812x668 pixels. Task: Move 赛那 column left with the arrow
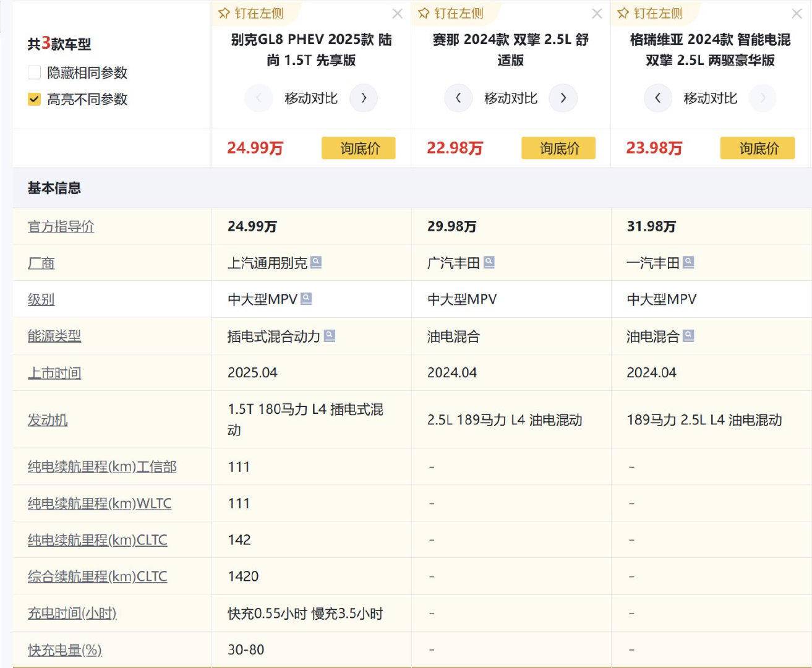(x=458, y=98)
